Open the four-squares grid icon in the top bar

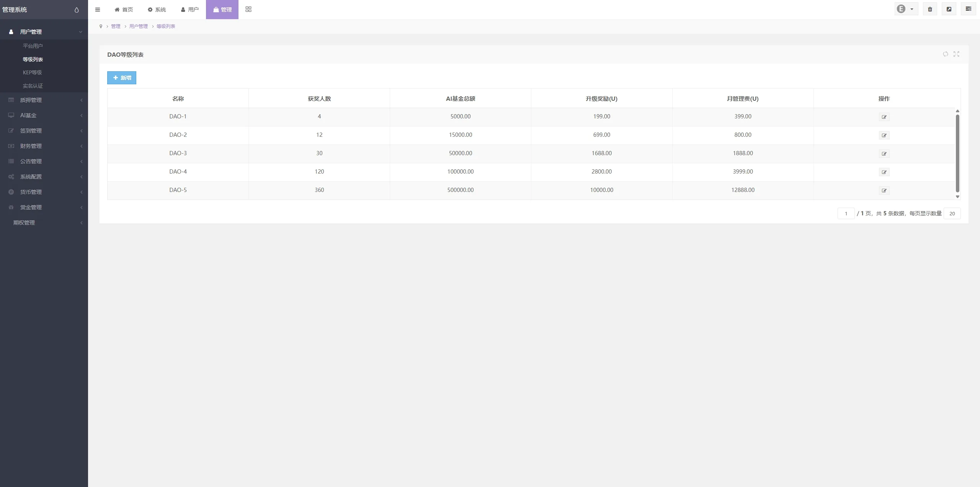point(248,9)
